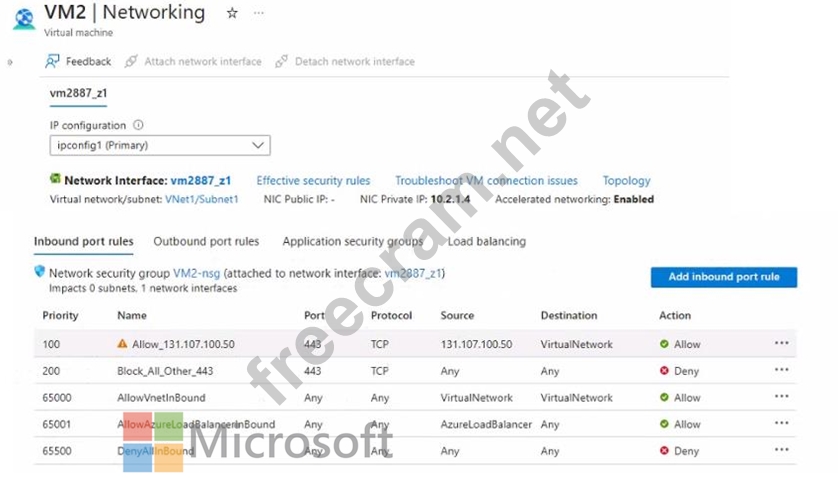Select the AllowVnetInBound rule name
838x478 pixels.
161,398
